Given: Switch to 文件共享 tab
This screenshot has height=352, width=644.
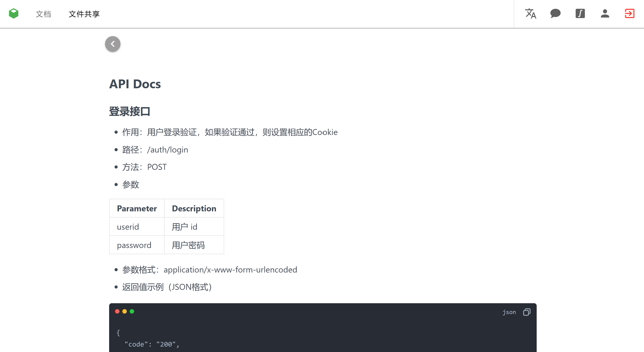Looking at the screenshot, I should [84, 14].
